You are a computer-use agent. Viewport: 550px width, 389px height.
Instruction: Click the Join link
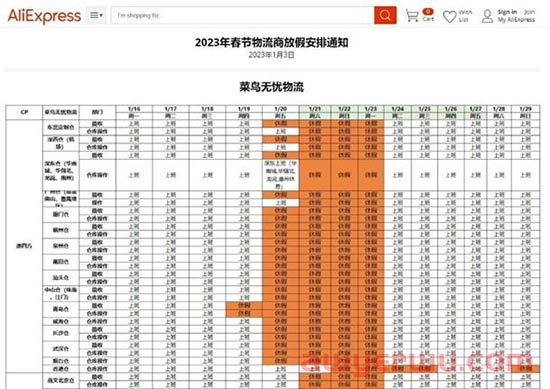(529, 12)
